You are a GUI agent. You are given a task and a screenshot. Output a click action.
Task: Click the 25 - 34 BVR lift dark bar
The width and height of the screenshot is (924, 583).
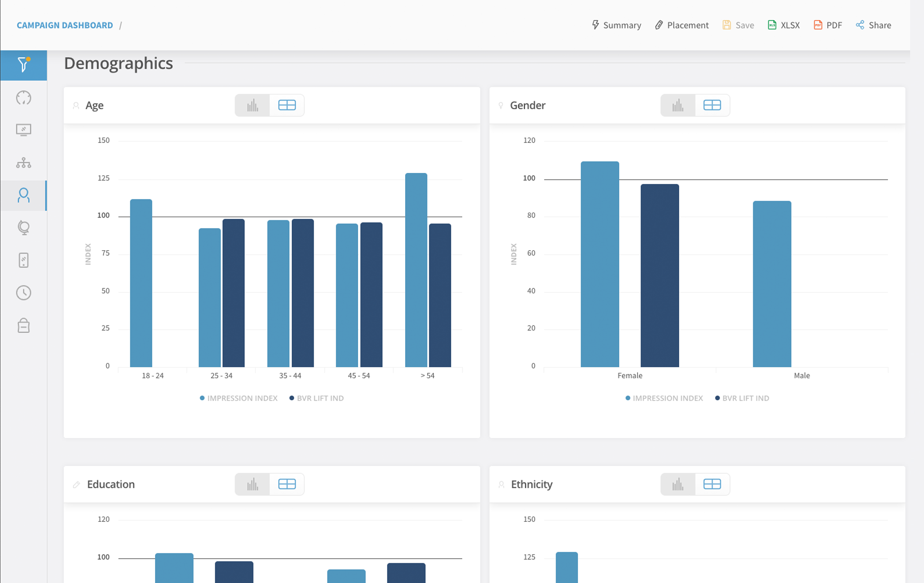234,293
